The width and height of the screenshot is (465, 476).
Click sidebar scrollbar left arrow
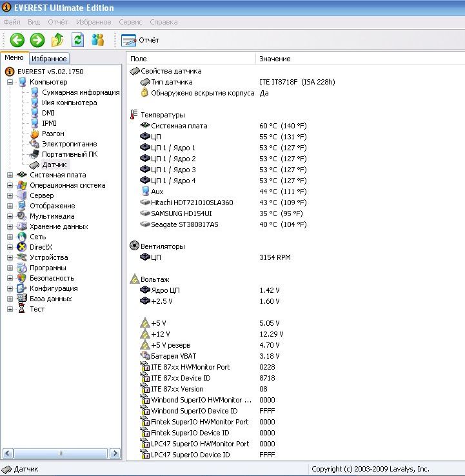(x=8, y=453)
